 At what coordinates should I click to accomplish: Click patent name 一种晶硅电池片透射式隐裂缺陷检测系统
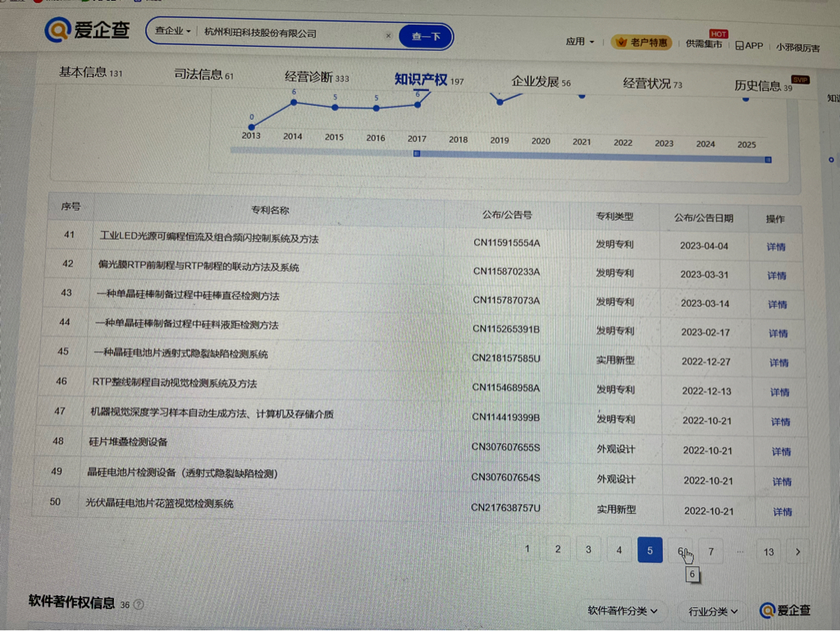(181, 354)
